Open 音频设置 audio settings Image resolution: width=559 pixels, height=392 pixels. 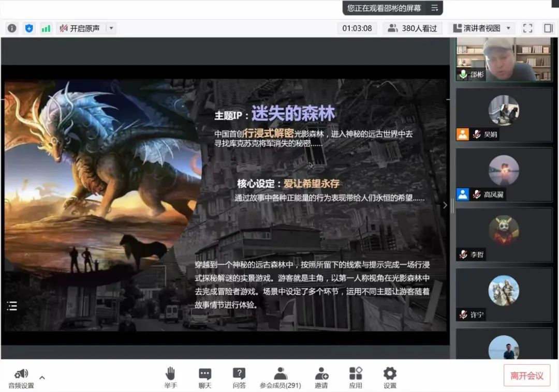(21, 378)
